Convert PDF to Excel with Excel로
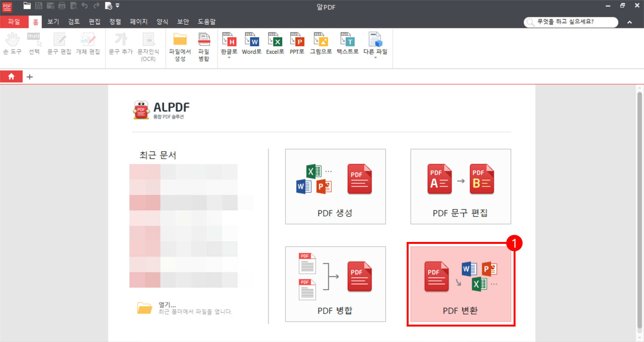The image size is (644, 342). (275, 43)
